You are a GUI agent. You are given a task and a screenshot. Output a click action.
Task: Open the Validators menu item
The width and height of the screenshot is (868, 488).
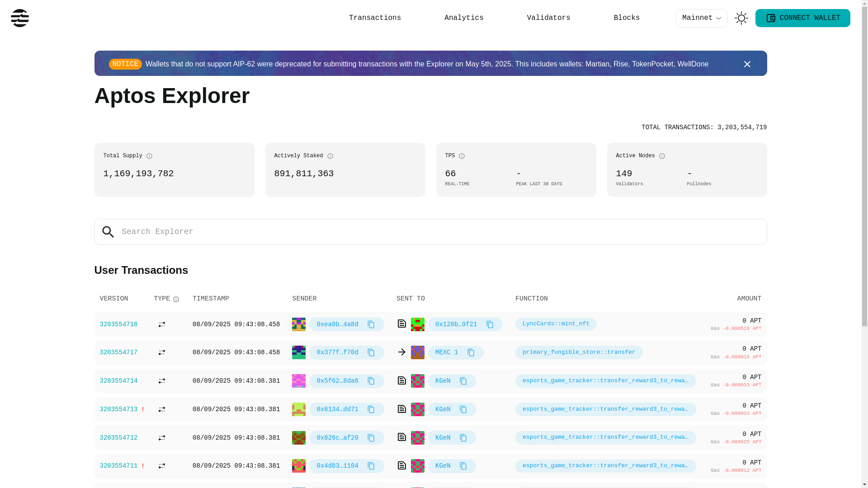click(x=548, y=18)
